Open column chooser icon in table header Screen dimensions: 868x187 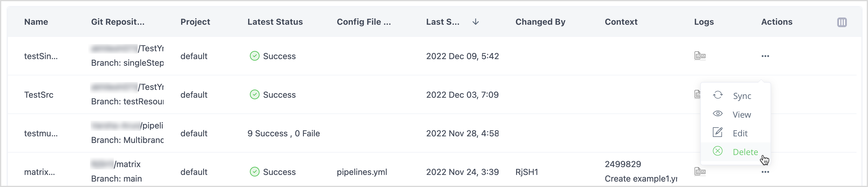tap(842, 22)
